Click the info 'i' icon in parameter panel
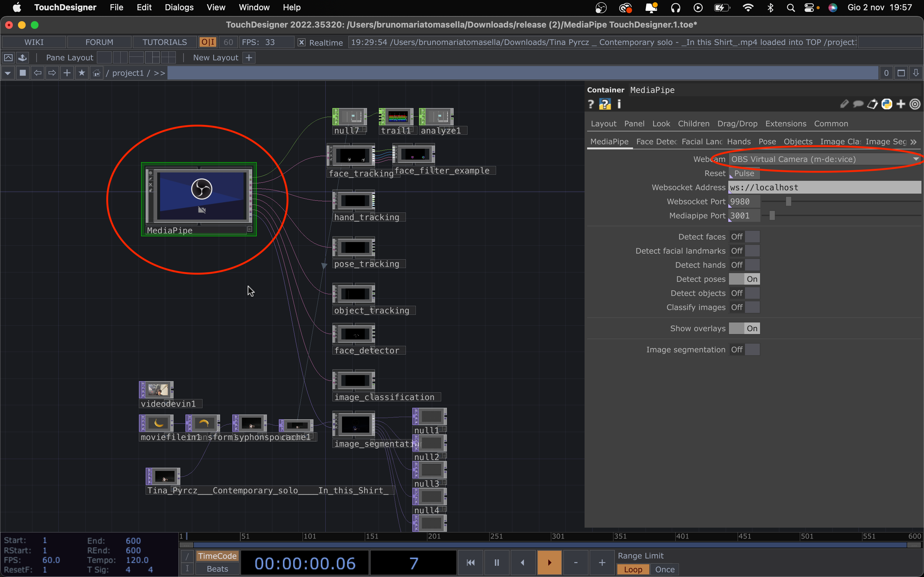This screenshot has height=577, width=924. click(619, 104)
